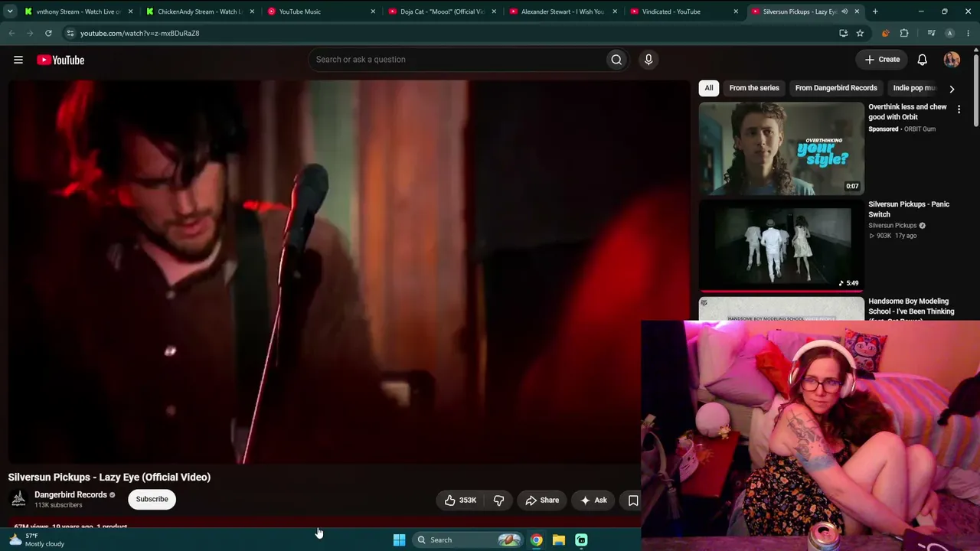Screen dimensions: 980x551
Task: Open the Windows Start menu
Action: tap(399, 540)
